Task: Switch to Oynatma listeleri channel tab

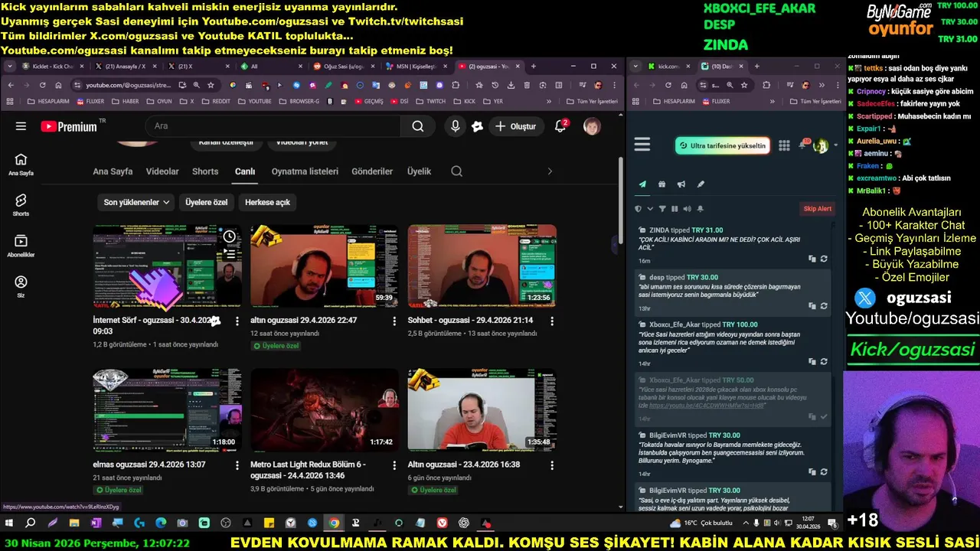Action: pyautogui.click(x=305, y=171)
